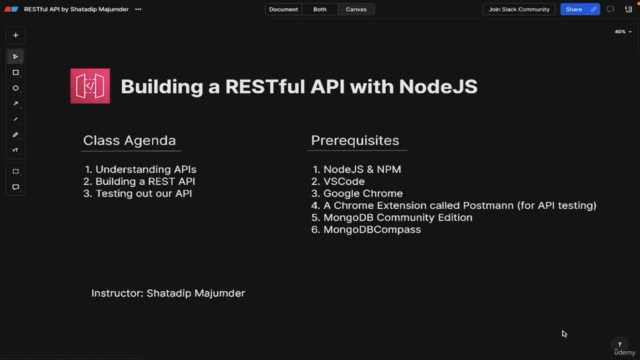Image resolution: width=640 pixels, height=360 pixels.
Task: Open the add/insert plus tool
Action: coord(16,36)
